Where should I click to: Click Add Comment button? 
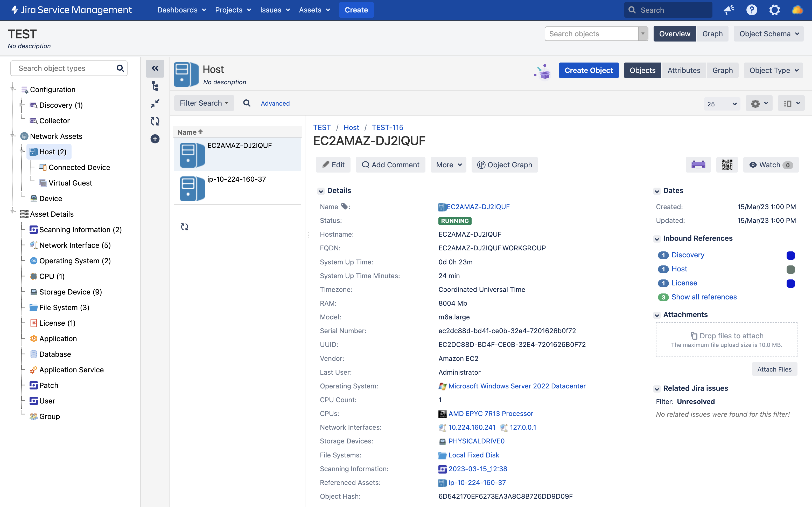pos(391,165)
